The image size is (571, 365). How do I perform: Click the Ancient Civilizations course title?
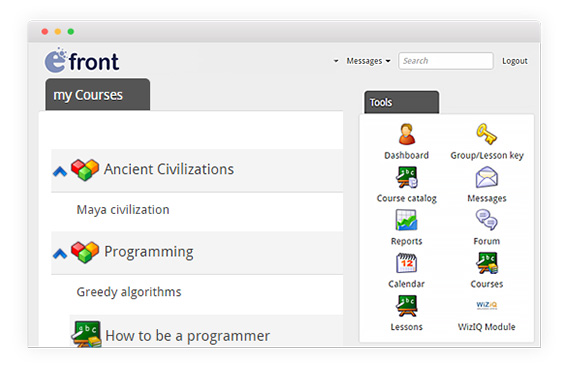point(169,169)
